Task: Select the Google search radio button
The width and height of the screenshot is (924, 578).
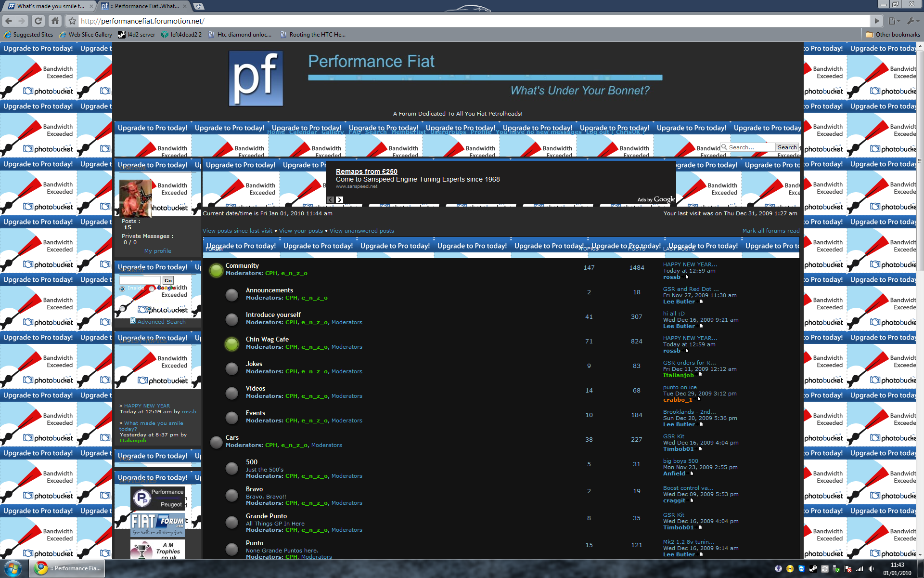Action: pyautogui.click(x=152, y=289)
